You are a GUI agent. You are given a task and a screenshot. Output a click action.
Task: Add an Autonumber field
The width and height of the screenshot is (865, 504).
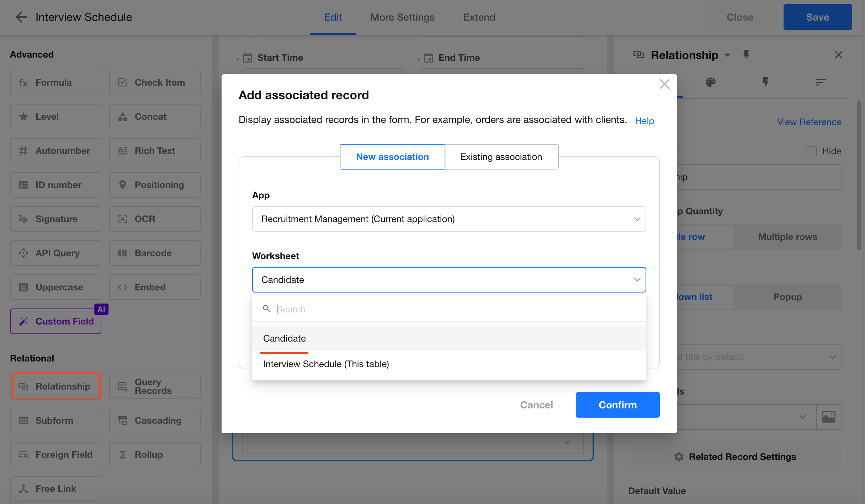click(55, 151)
